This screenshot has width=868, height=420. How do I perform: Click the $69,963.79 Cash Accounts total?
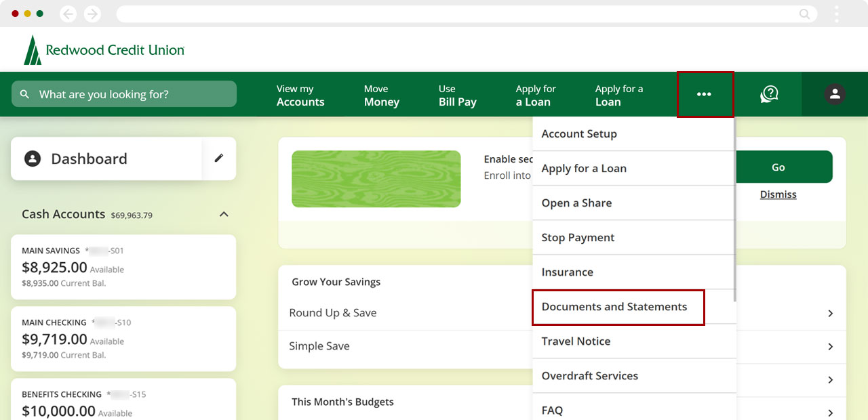click(132, 215)
